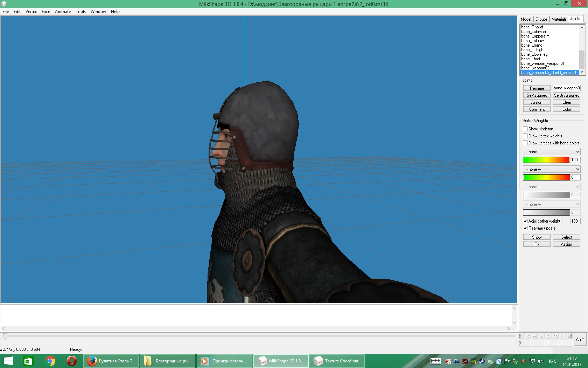Launch Opera browser from taskbar

click(72, 361)
